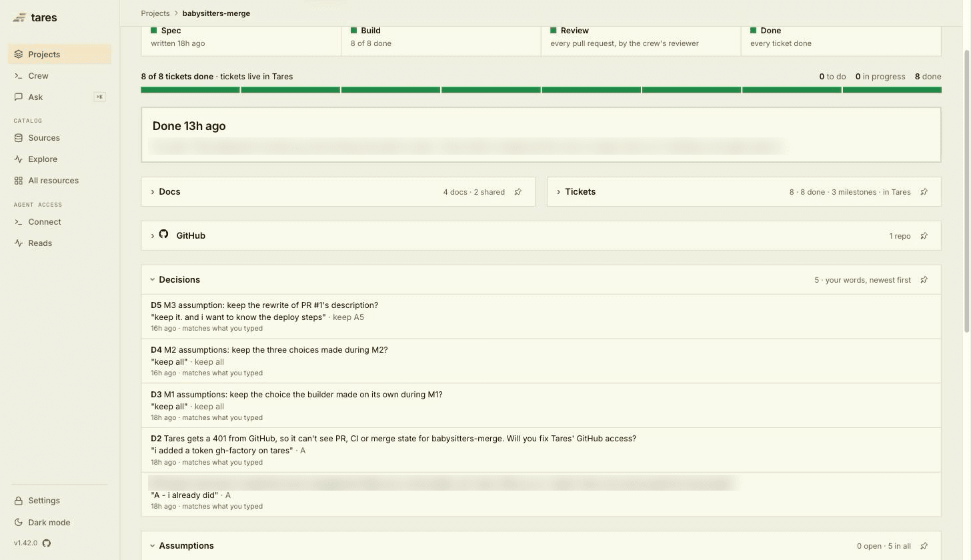Open the Settings page
This screenshot has height=560, width=971.
[x=59, y=501]
